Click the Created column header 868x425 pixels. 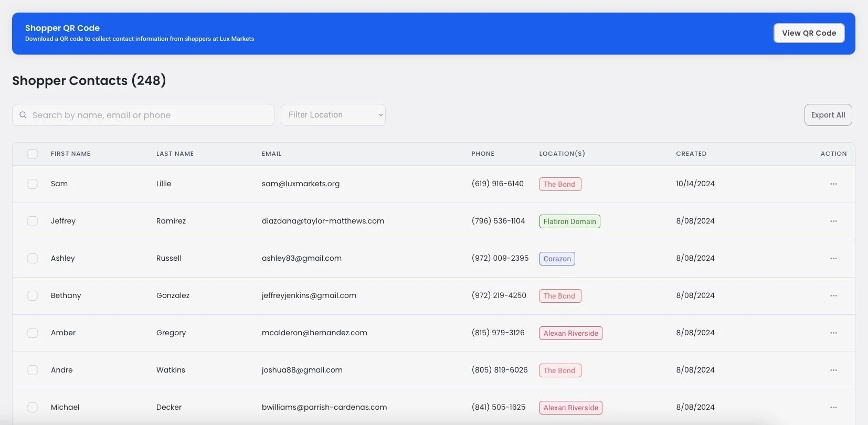coord(691,154)
